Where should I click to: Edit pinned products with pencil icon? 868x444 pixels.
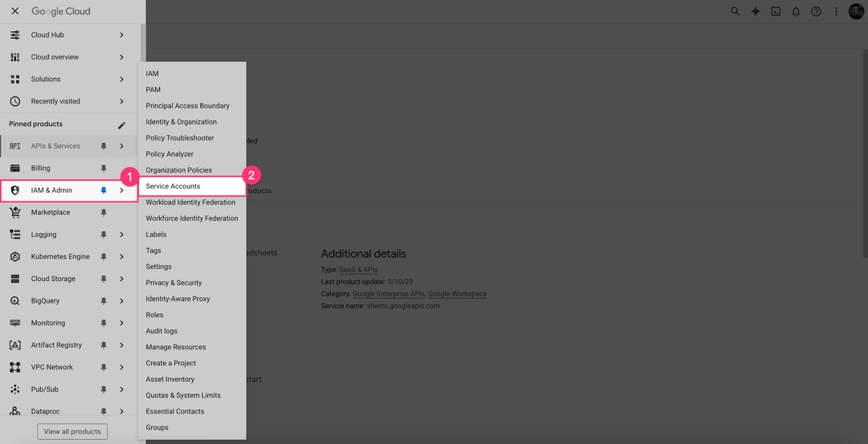[x=121, y=124]
